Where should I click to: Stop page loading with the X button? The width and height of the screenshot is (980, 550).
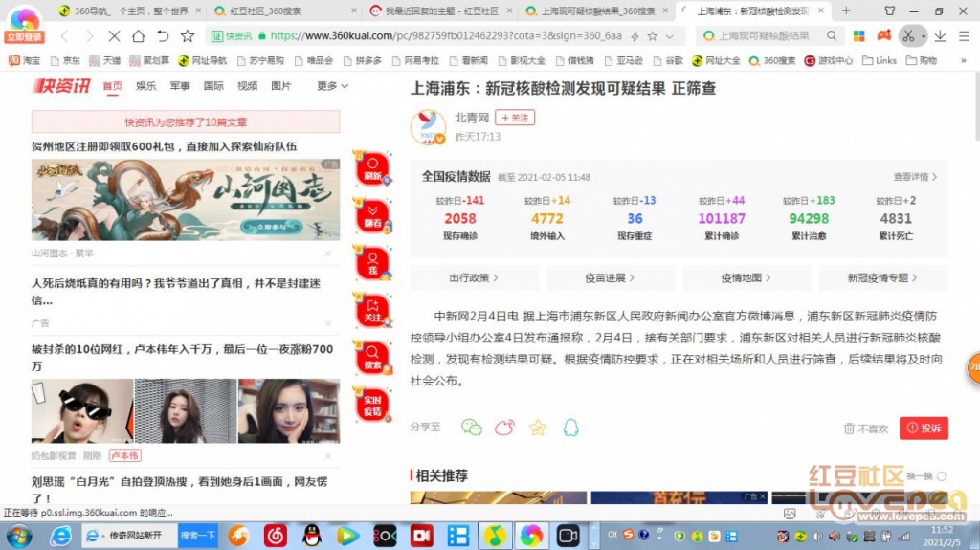(114, 36)
